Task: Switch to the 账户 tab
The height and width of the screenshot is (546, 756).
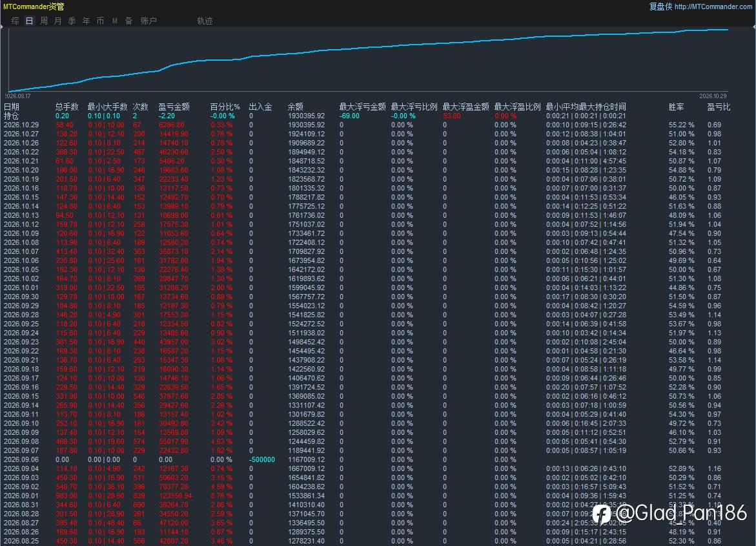Action: click(x=148, y=21)
